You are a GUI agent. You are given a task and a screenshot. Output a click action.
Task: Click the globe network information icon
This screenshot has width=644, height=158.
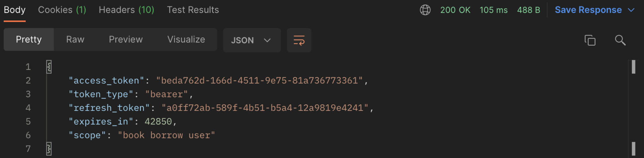(x=425, y=10)
